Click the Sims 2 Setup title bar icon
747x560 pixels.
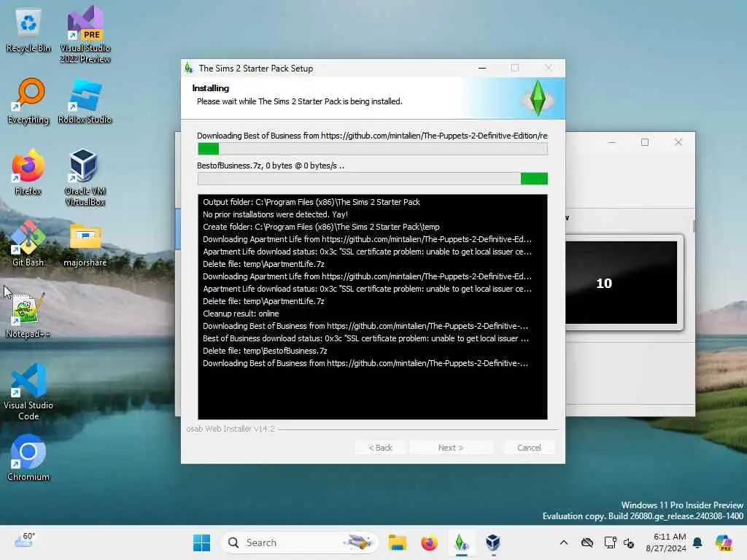click(x=189, y=68)
